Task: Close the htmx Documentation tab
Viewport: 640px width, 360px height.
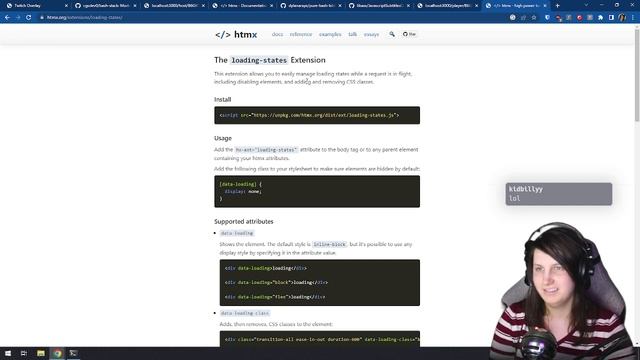Action: [271, 6]
